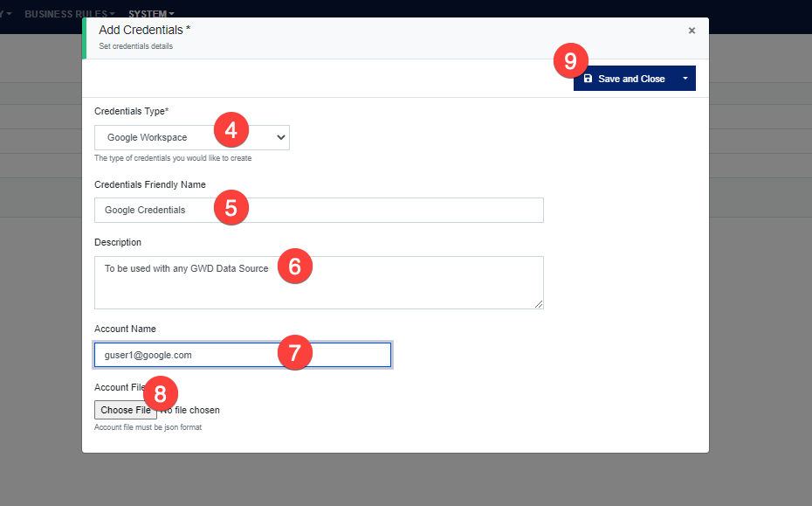Open the BUSINESS RULES menu

pyautogui.click(x=70, y=14)
